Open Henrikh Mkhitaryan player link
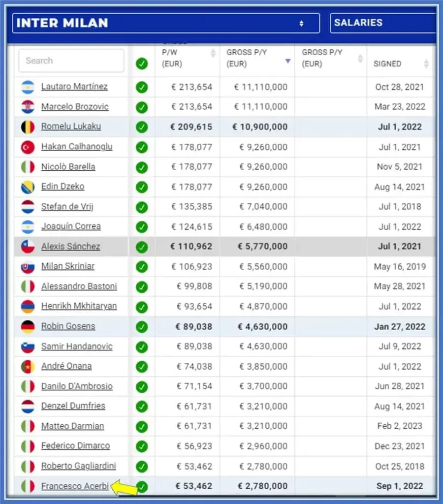 tap(79, 306)
